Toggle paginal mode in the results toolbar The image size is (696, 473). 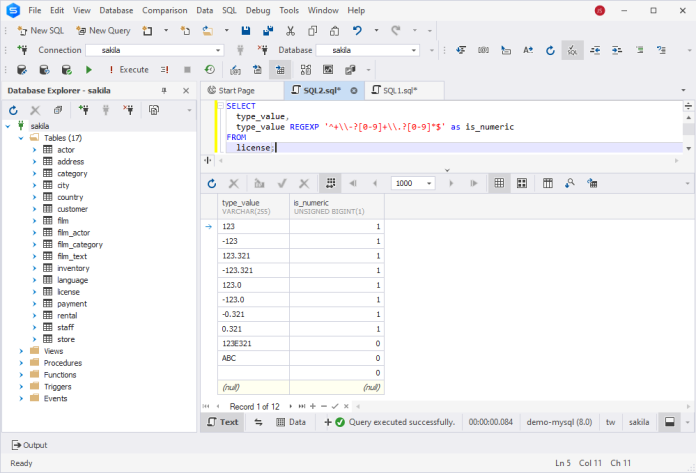click(x=327, y=183)
